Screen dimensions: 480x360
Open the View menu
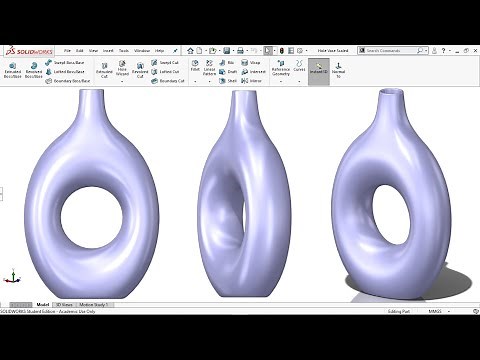[93, 51]
